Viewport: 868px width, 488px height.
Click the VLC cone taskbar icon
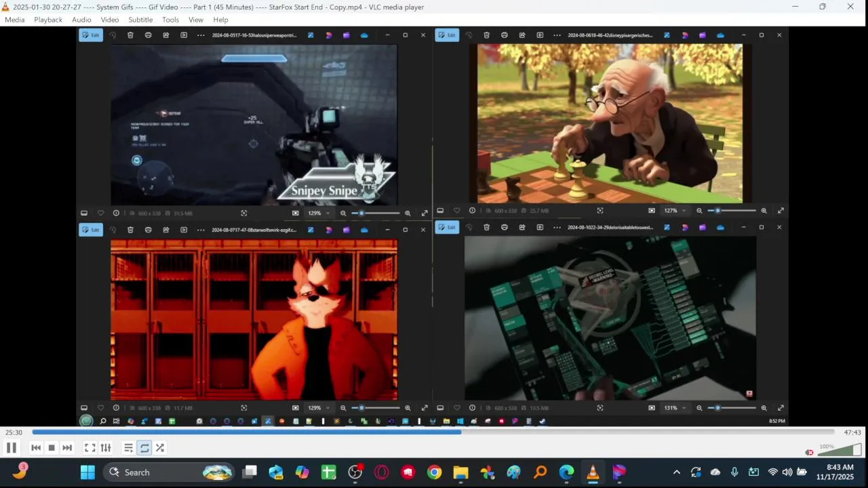(x=593, y=472)
